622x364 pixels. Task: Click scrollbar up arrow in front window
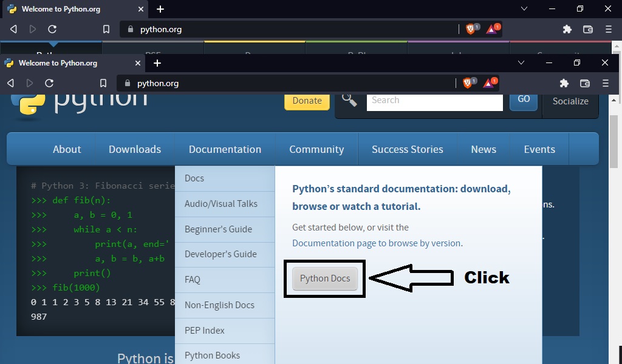pyautogui.click(x=613, y=100)
